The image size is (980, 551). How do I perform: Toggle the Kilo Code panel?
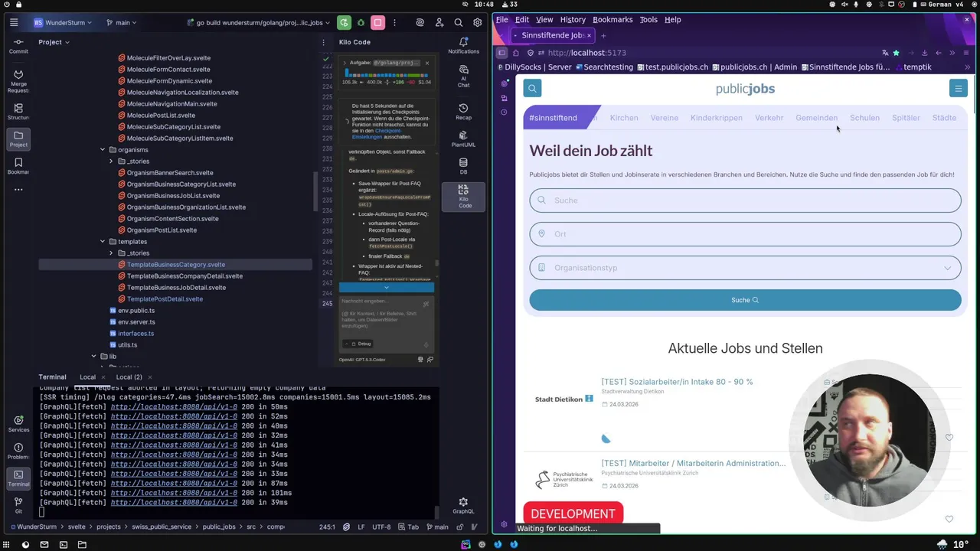click(x=463, y=197)
